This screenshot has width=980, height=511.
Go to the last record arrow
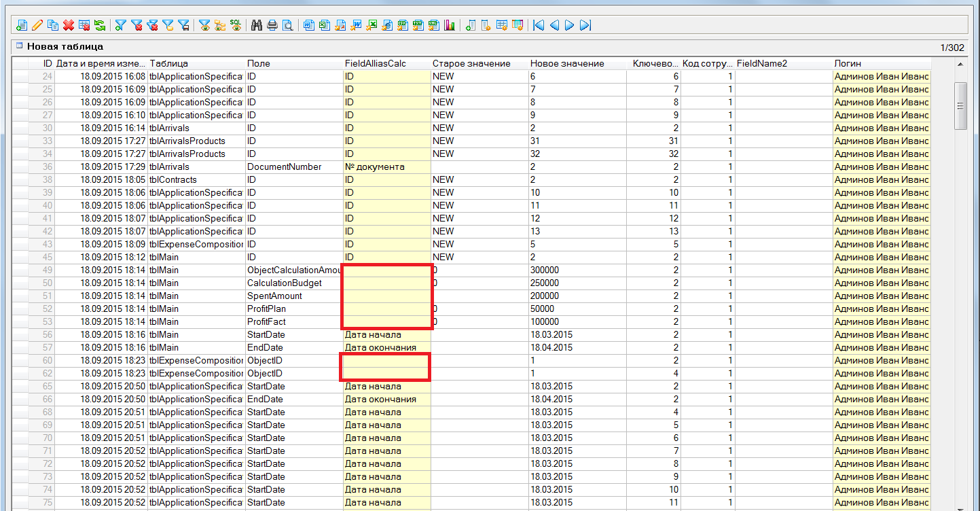point(585,25)
